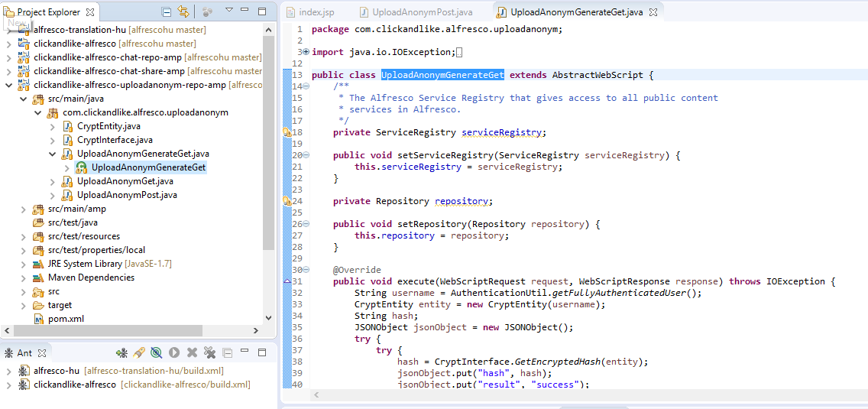The image size is (868, 409).
Task: Click Remove Selected Buildfile icon in Ant view
Action: [x=192, y=352]
